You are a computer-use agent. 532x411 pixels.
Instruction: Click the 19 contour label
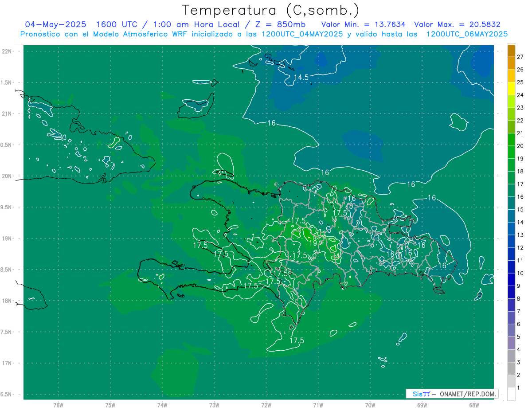313,243
